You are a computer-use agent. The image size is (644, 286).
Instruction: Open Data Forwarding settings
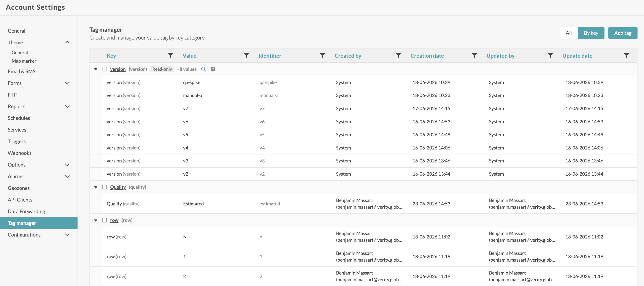point(26,211)
